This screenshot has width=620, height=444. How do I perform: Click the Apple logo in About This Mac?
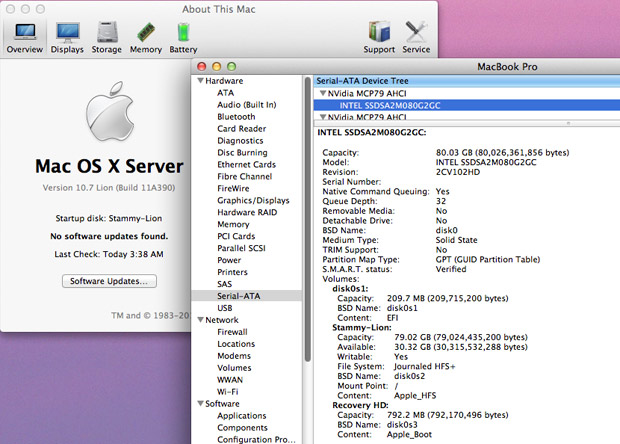110,112
